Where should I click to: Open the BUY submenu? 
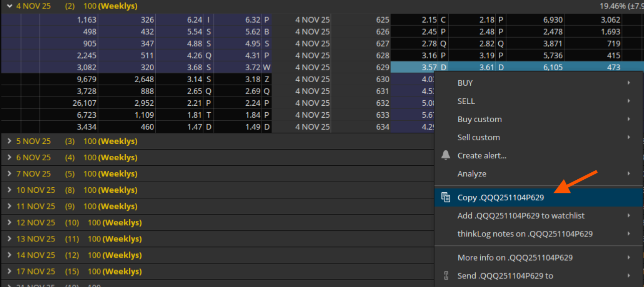pos(465,83)
